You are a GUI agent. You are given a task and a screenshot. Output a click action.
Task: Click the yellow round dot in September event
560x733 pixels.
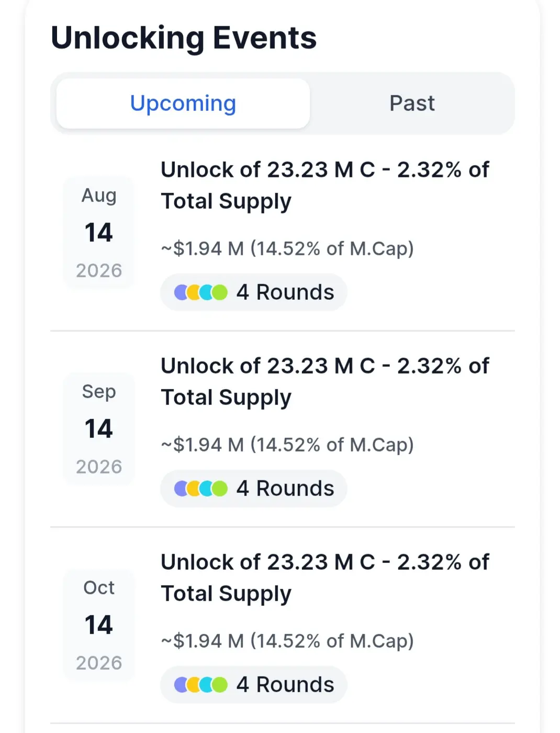click(x=194, y=489)
